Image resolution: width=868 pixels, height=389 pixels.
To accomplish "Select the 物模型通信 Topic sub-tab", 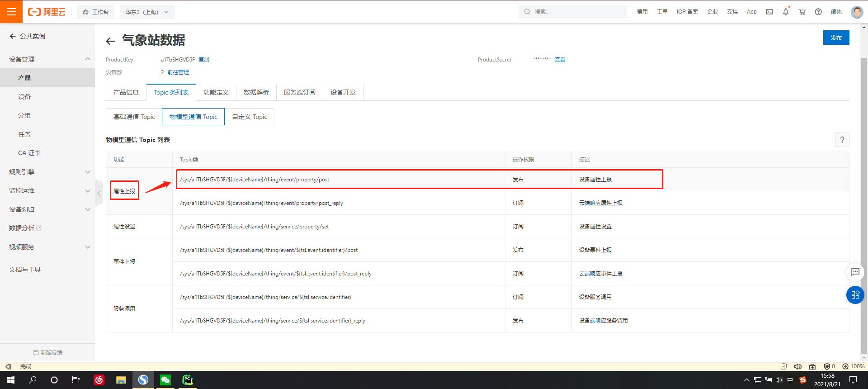I will click(193, 117).
